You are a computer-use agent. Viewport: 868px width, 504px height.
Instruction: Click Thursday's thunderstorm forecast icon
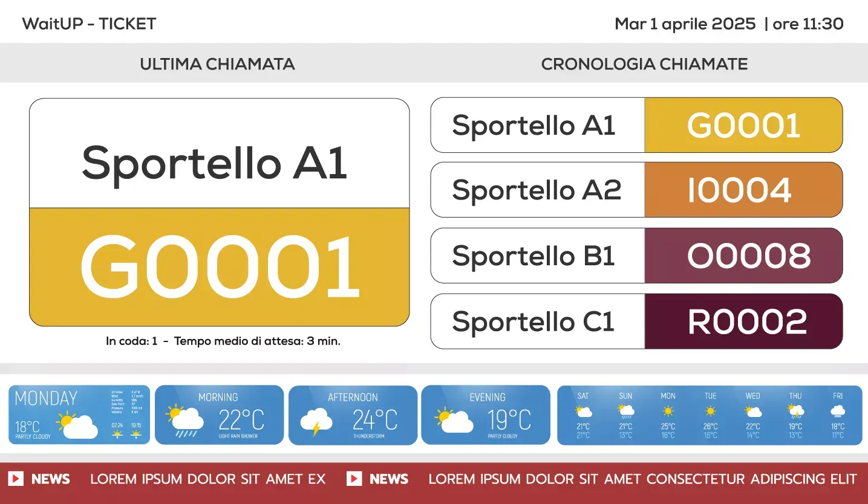click(x=795, y=412)
